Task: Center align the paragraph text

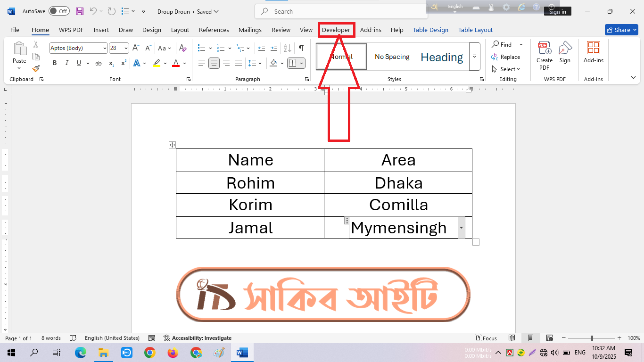Action: (x=214, y=63)
